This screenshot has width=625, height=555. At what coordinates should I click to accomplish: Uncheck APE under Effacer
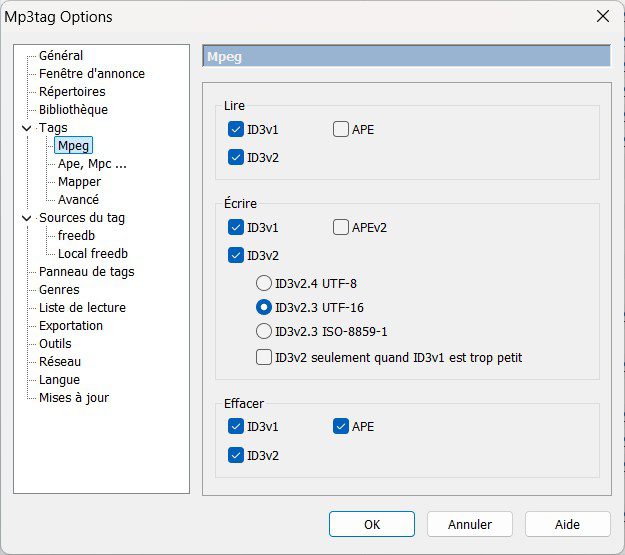pyautogui.click(x=341, y=426)
